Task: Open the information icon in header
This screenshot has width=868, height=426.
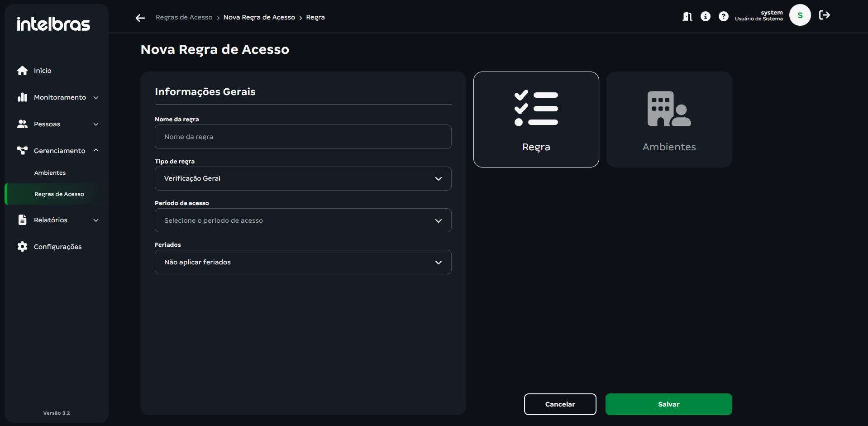Action: [x=705, y=17]
